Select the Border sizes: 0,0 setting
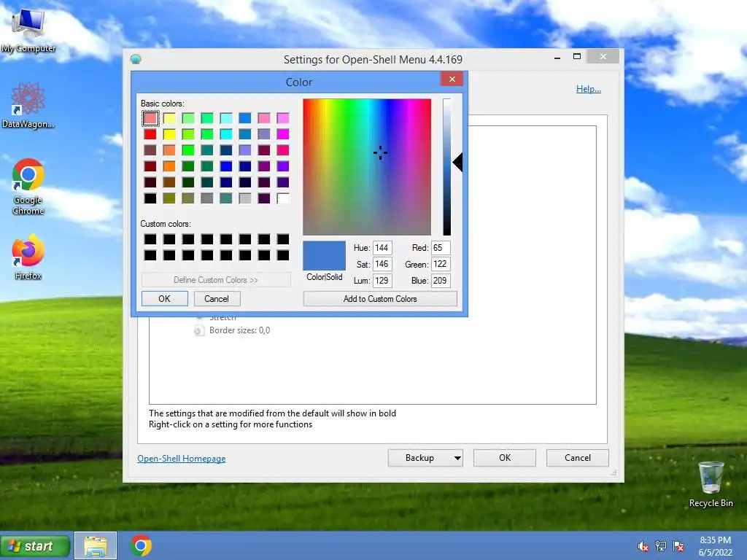 point(239,330)
